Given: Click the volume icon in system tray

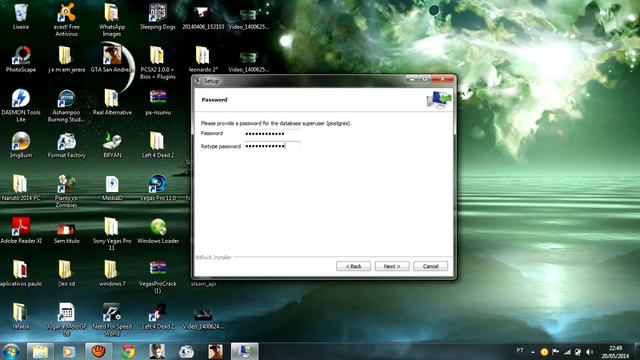Looking at the screenshot, I should pyautogui.click(x=589, y=352).
